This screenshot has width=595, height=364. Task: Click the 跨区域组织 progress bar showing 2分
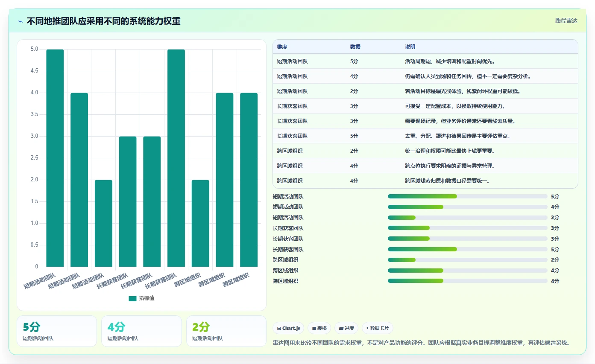tap(468, 260)
